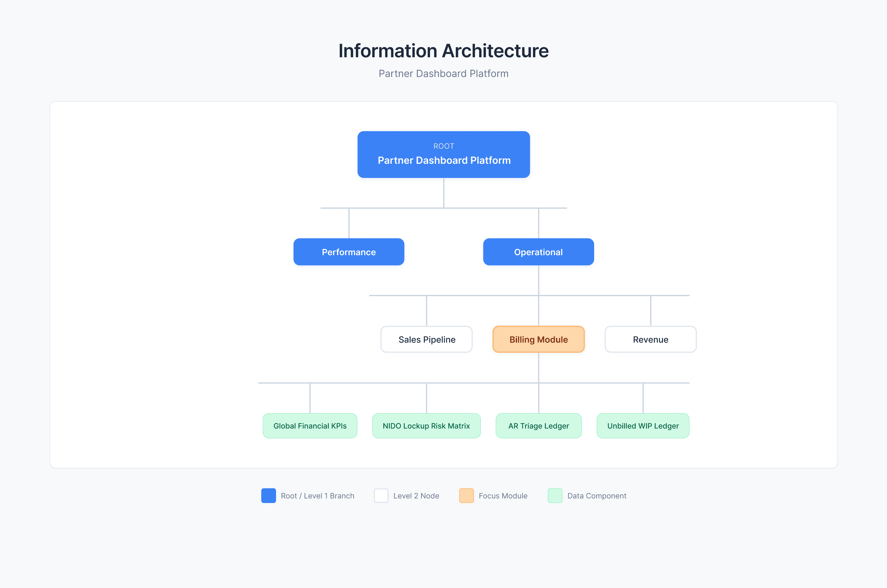Viewport: 887px width, 588px height.
Task: Select the Operational branch node
Action: pyautogui.click(x=538, y=252)
